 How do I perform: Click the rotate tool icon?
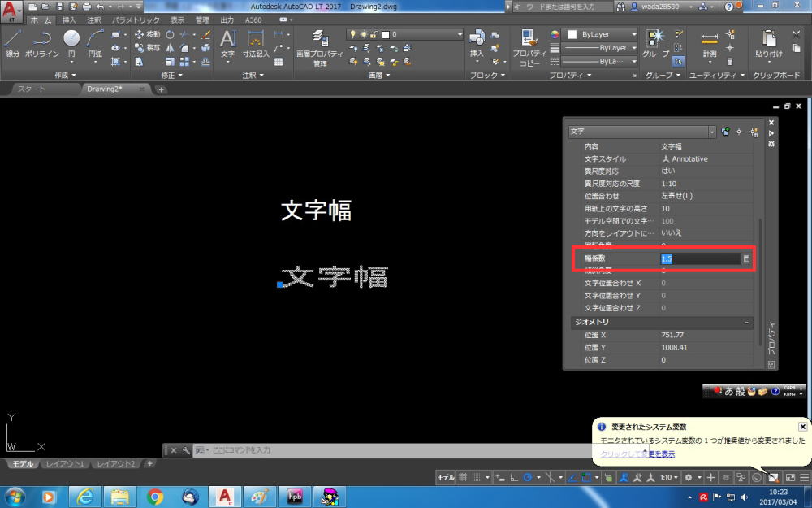click(x=170, y=34)
